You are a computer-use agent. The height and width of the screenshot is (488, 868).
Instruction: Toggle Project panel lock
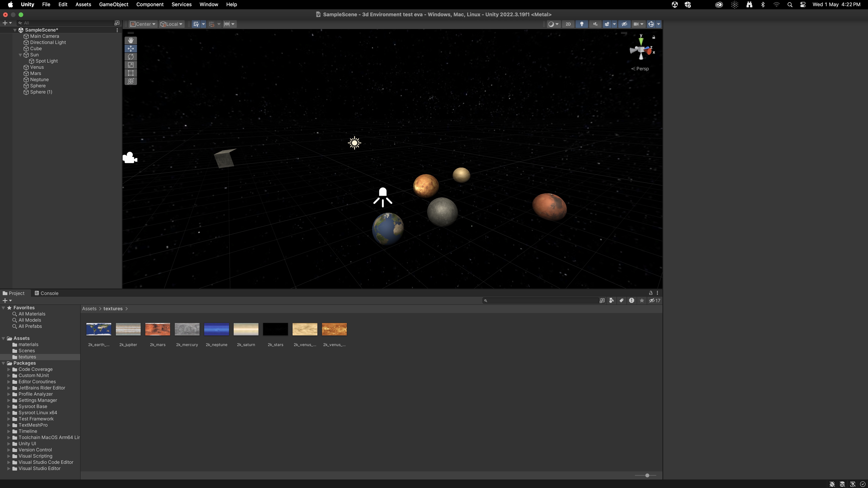(x=651, y=293)
